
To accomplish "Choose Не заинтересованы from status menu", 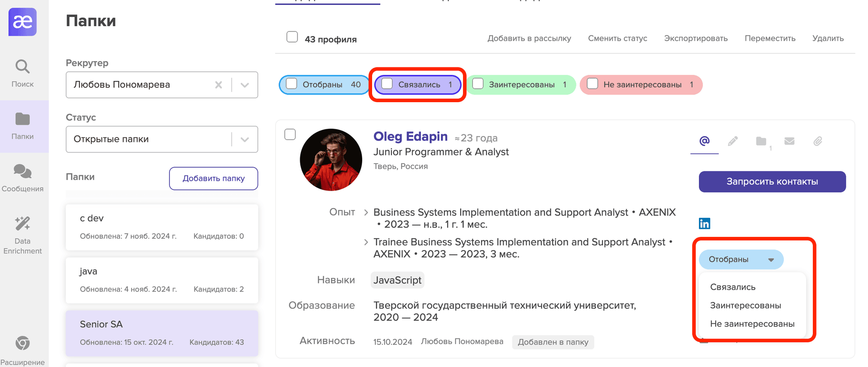I will [x=752, y=324].
